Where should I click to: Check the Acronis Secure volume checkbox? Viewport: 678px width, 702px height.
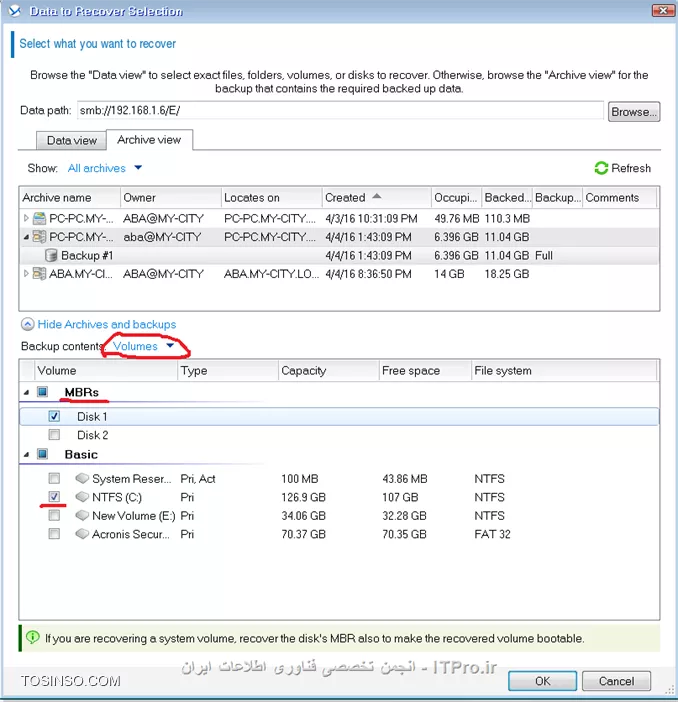(x=54, y=534)
